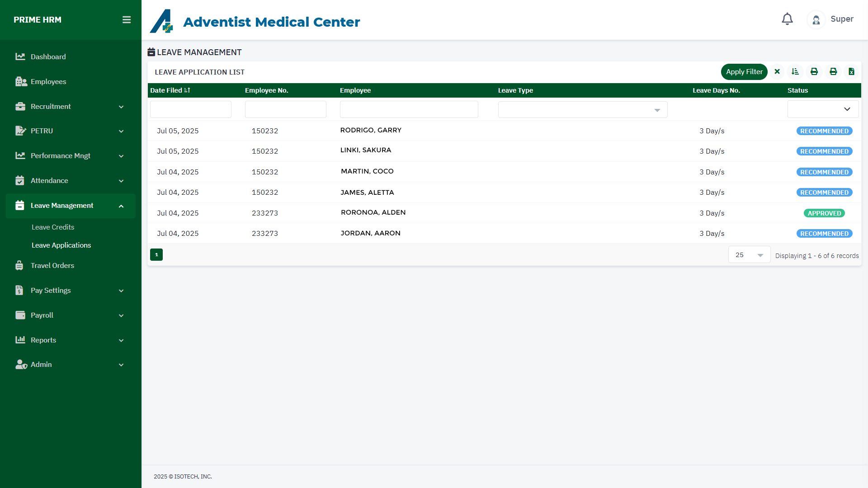Open Travel Orders in the sidebar
The height and width of the screenshot is (488, 868).
52,266
